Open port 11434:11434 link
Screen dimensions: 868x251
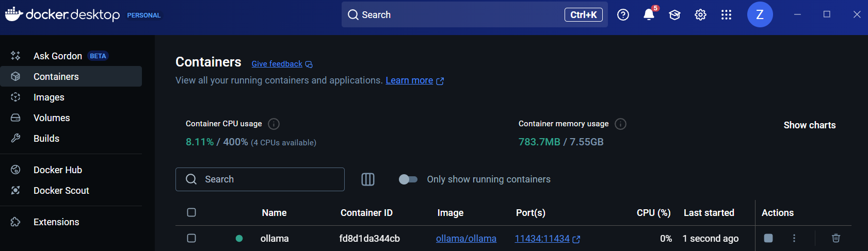coord(542,239)
